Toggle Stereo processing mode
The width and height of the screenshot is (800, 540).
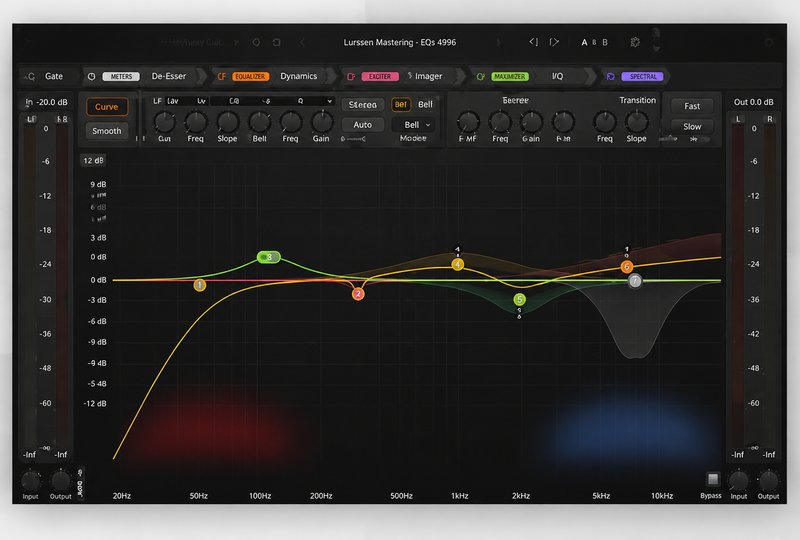point(363,105)
